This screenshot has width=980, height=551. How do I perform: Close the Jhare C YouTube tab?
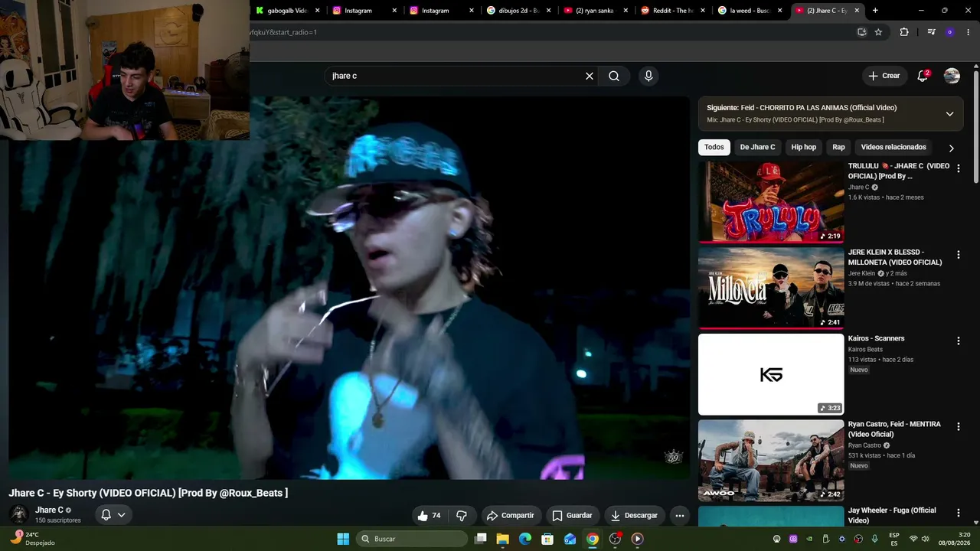[x=857, y=11]
